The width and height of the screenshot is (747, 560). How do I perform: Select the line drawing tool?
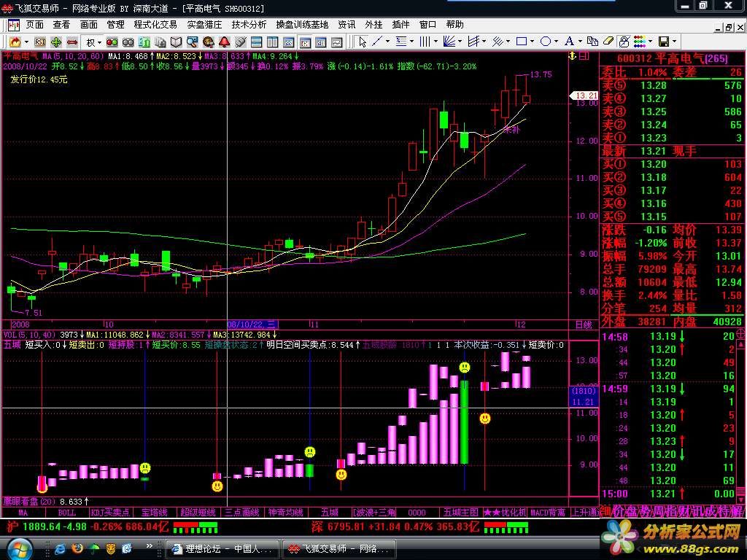pos(377,42)
